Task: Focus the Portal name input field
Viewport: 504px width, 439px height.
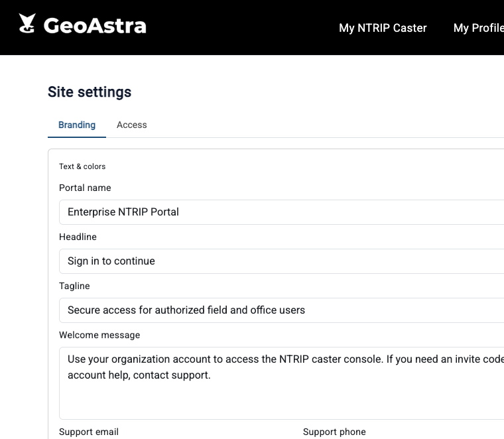Action: (282, 212)
